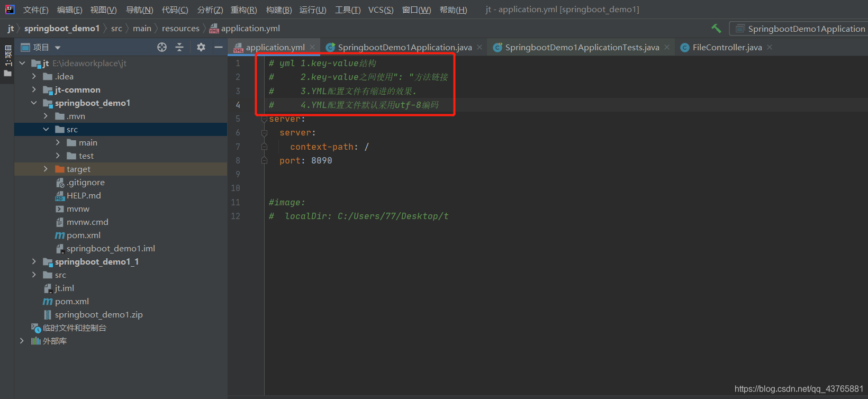The image size is (868, 399).
Task: Click fold marker on line 5 server
Action: click(x=264, y=119)
